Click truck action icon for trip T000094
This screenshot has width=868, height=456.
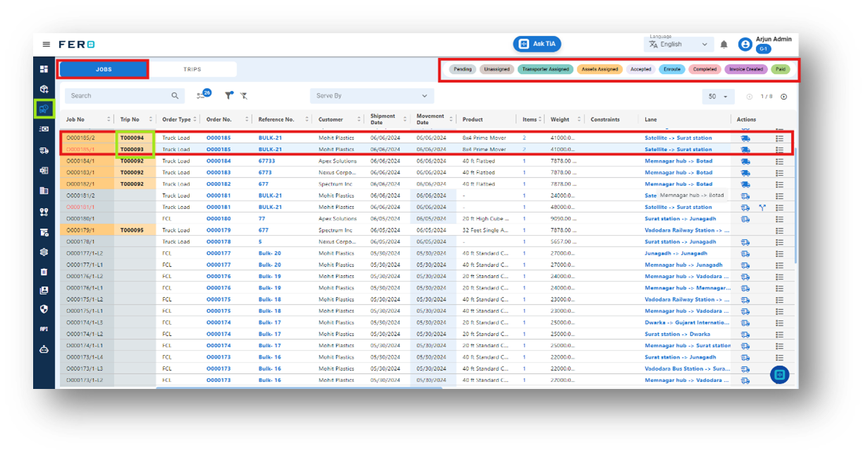(x=745, y=138)
